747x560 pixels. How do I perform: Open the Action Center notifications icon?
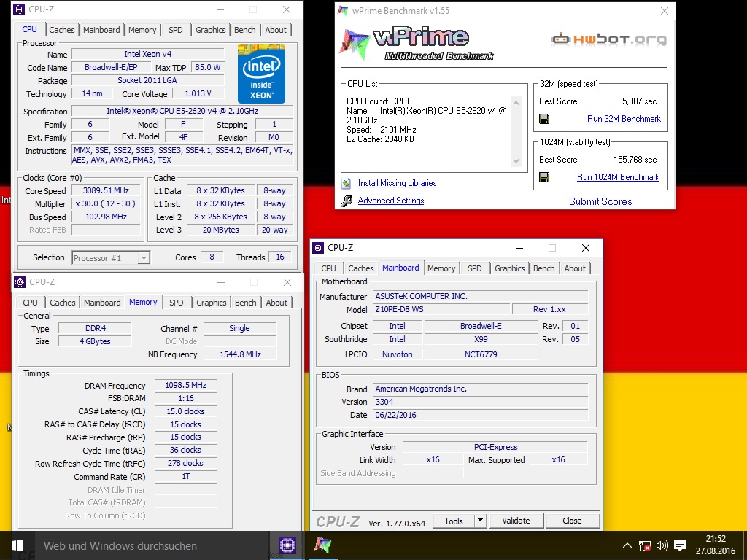680,545
